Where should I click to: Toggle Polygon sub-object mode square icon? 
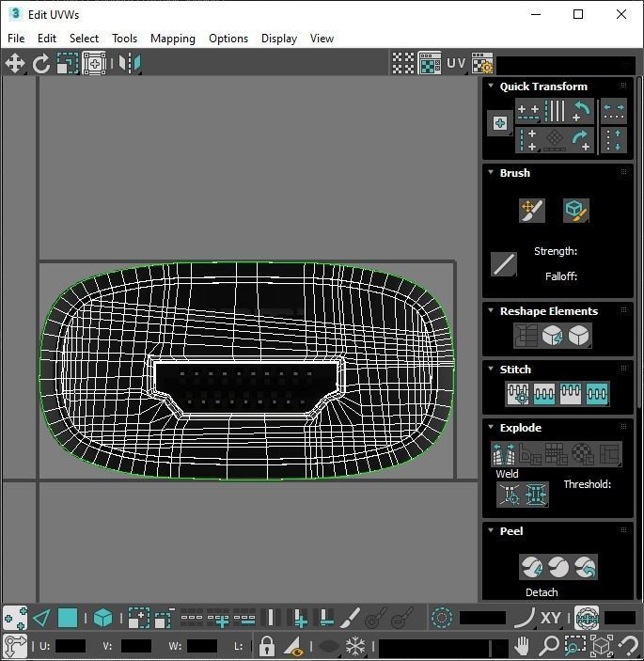(x=68, y=618)
